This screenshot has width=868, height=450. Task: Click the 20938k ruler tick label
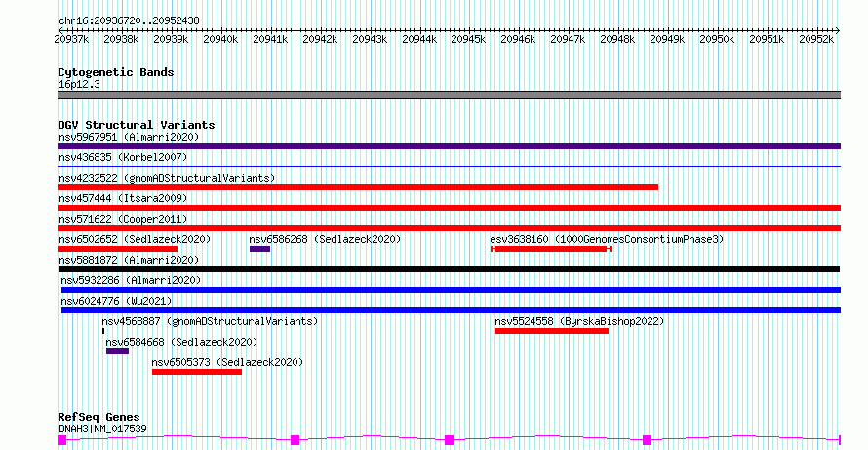tap(121, 39)
